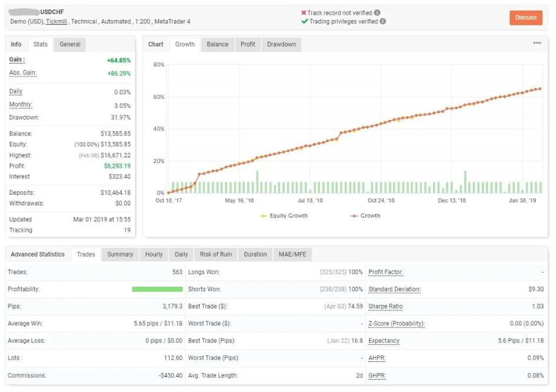Click the red X track record icon
This screenshot has height=392, width=556.
pos(304,12)
